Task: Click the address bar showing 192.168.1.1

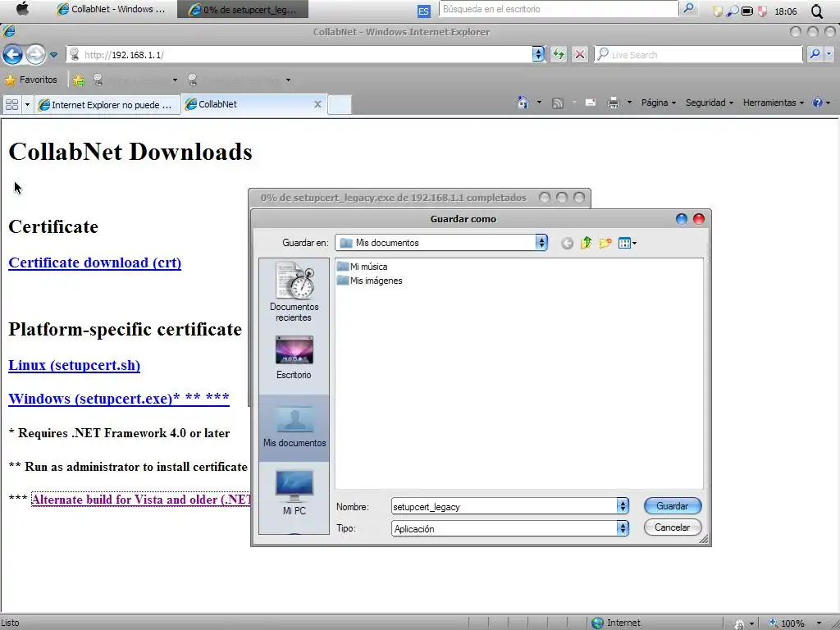Action: 299,54
